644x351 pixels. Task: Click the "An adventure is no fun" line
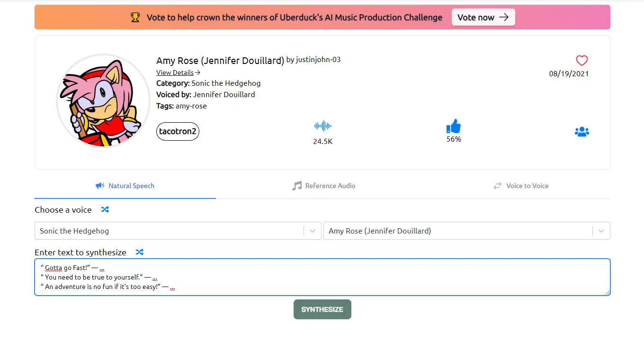108,287
